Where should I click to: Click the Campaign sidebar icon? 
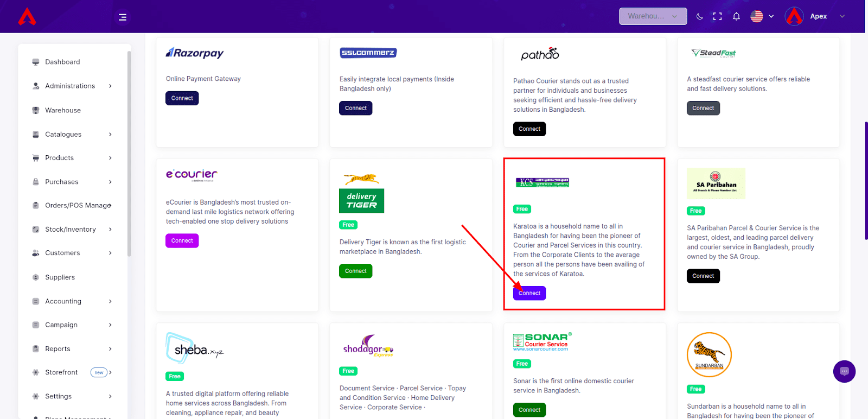tap(36, 325)
